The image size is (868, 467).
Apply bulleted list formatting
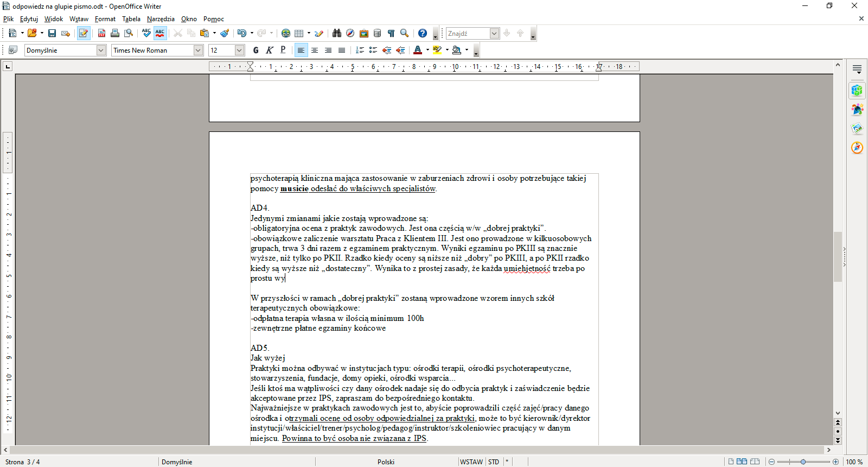click(373, 50)
